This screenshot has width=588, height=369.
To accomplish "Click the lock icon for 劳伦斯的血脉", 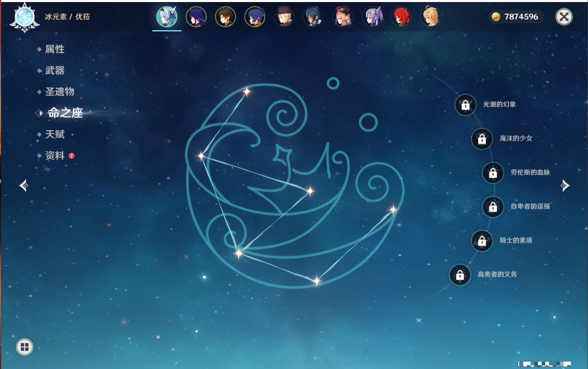I will [x=493, y=173].
